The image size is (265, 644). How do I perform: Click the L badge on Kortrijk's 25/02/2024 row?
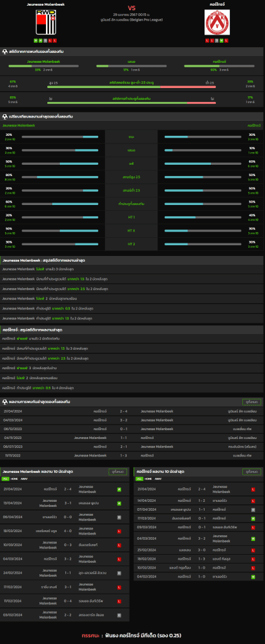coord(253,550)
